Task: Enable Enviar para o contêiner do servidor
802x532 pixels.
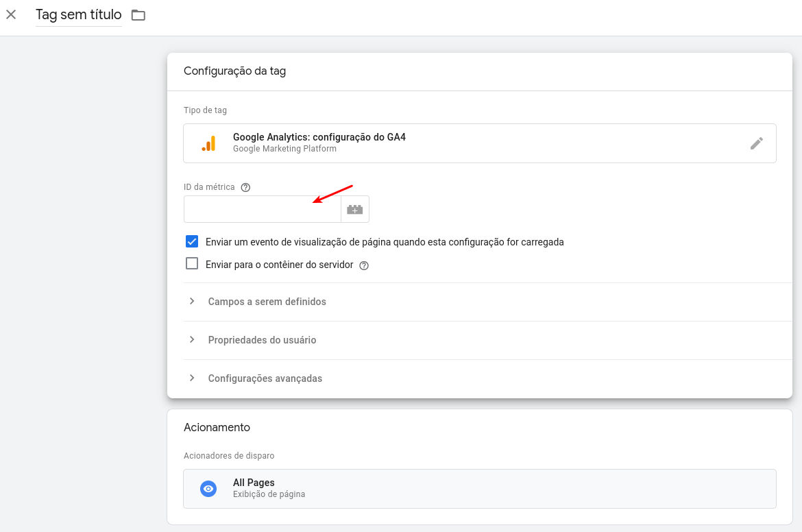Action: pos(192,263)
